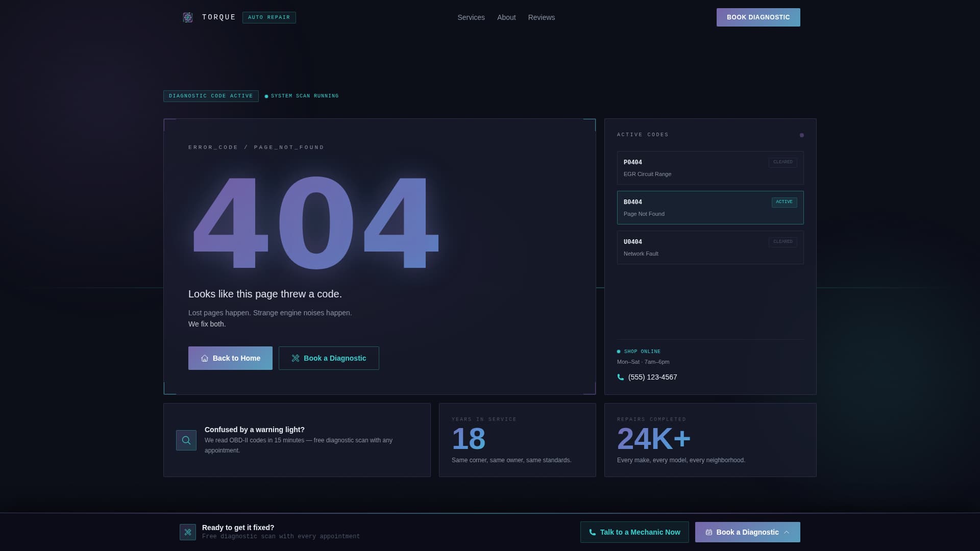Click the calendar icon on the bottom bar's Book a Diagnostic button
This screenshot has height=551, width=980.
click(709, 533)
